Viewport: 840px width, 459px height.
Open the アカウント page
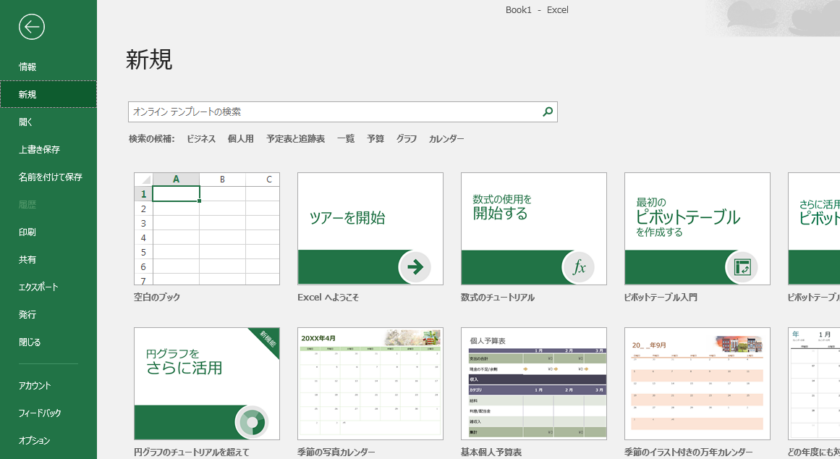pos(34,386)
